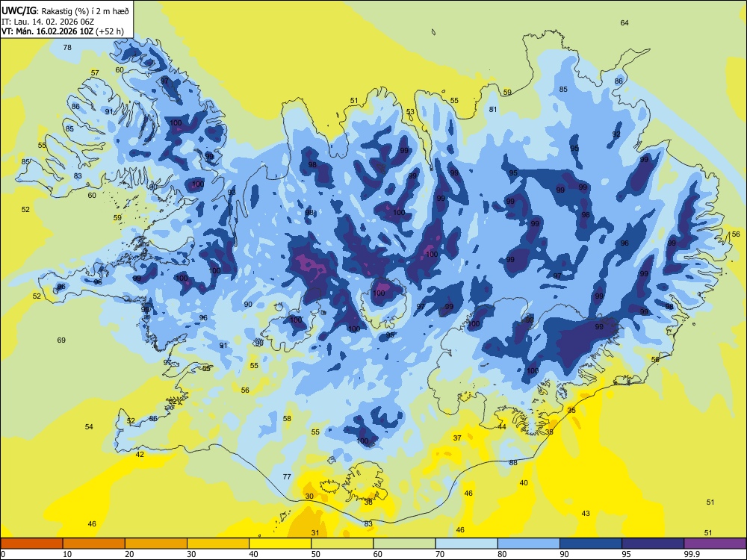Click the humidity value '44' on the map
This screenshot has width=747, height=560.
tap(502, 426)
